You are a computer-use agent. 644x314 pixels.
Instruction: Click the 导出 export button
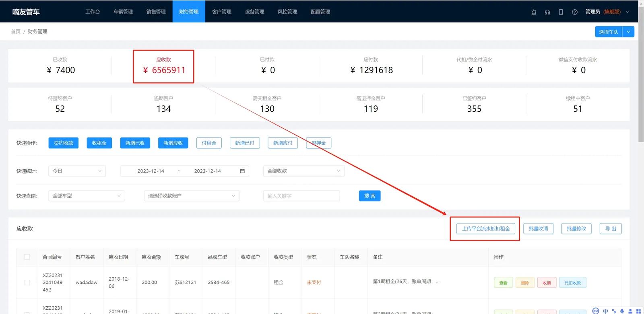[611, 229]
